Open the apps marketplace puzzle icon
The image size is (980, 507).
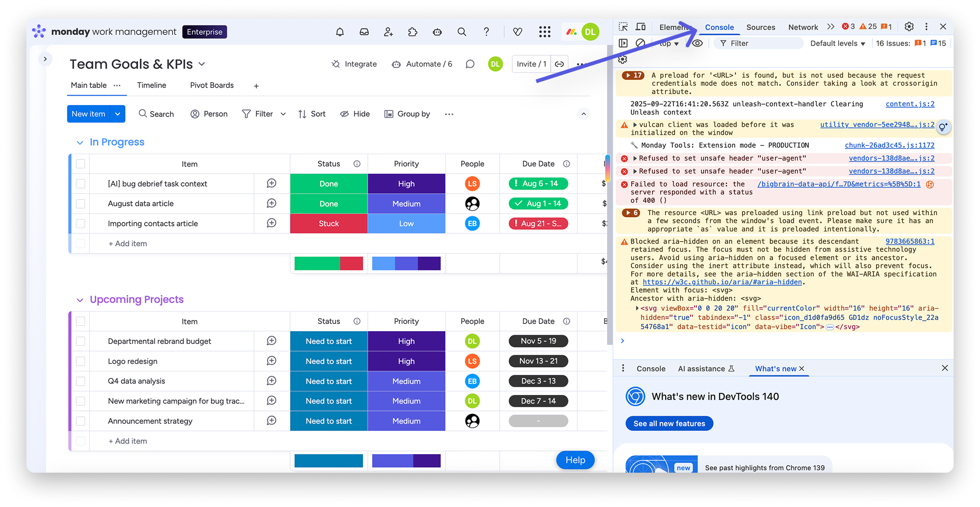tap(413, 32)
